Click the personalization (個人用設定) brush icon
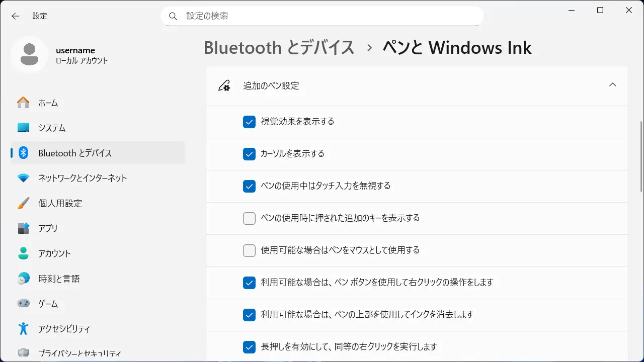 click(23, 203)
